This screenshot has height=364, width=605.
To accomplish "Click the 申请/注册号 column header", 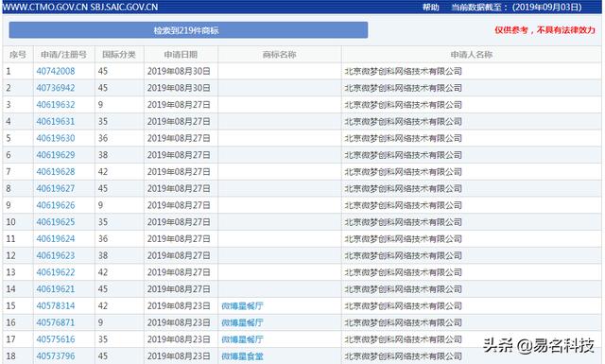I will coord(63,55).
